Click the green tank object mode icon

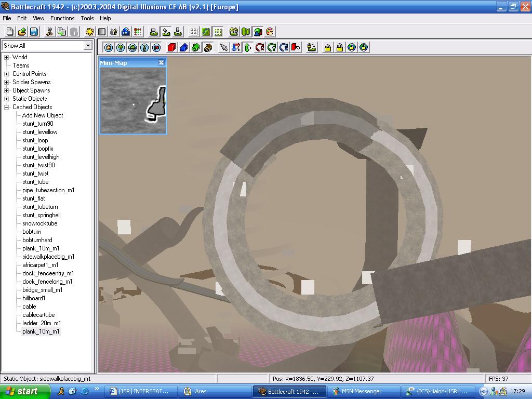pos(233,32)
